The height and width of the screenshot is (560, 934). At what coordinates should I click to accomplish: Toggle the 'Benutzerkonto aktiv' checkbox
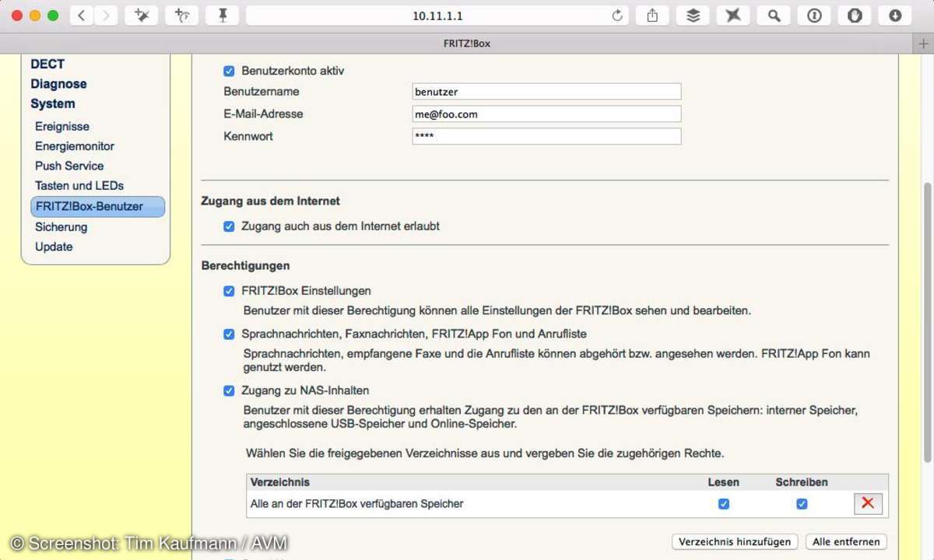click(x=229, y=71)
